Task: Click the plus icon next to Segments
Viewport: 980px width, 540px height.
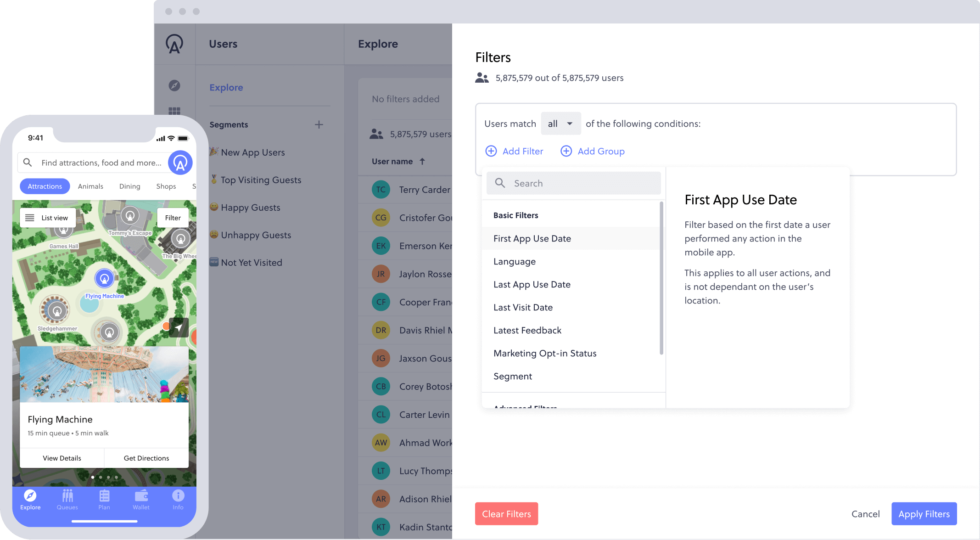Action: pos(319,124)
